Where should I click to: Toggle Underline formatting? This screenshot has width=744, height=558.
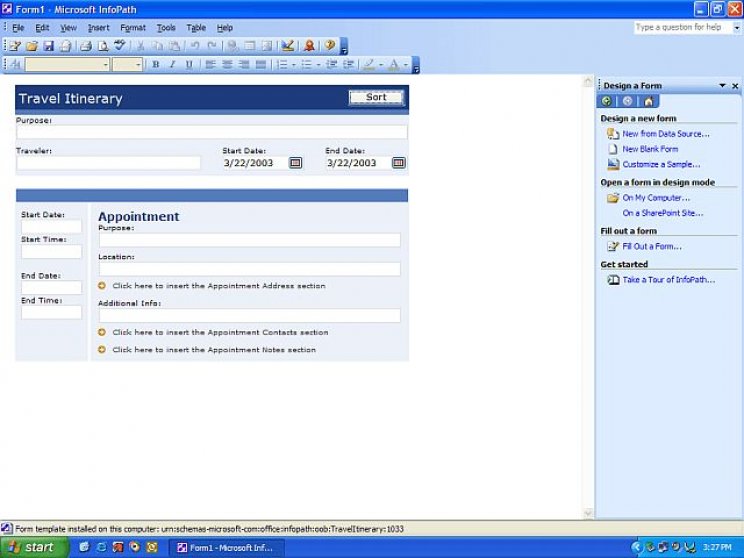[189, 65]
